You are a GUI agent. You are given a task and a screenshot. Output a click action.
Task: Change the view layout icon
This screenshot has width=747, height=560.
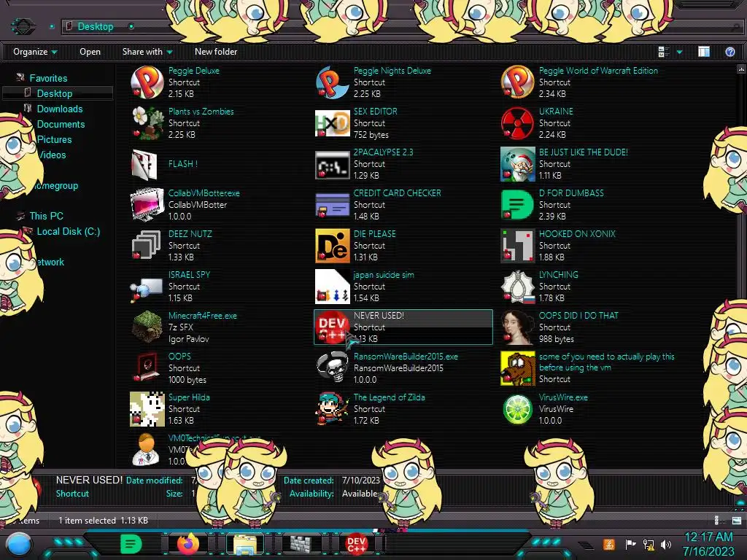[664, 52]
